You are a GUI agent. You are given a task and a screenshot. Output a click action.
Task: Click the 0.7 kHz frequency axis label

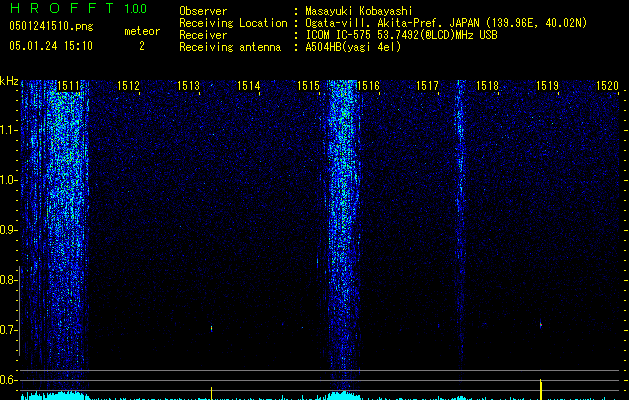point(8,330)
